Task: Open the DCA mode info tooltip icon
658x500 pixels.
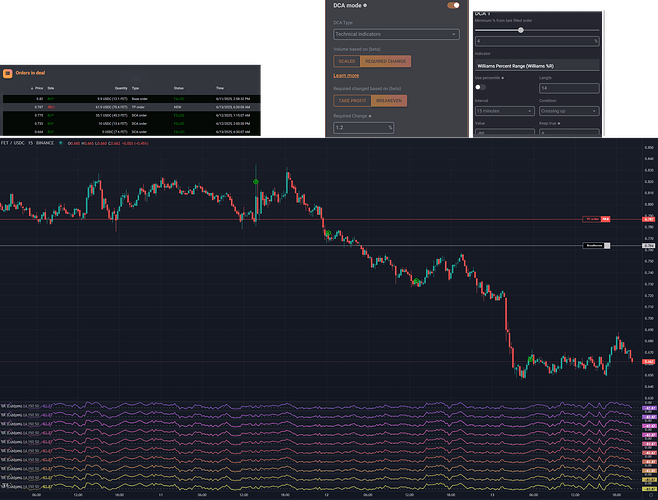Action: 365,5
